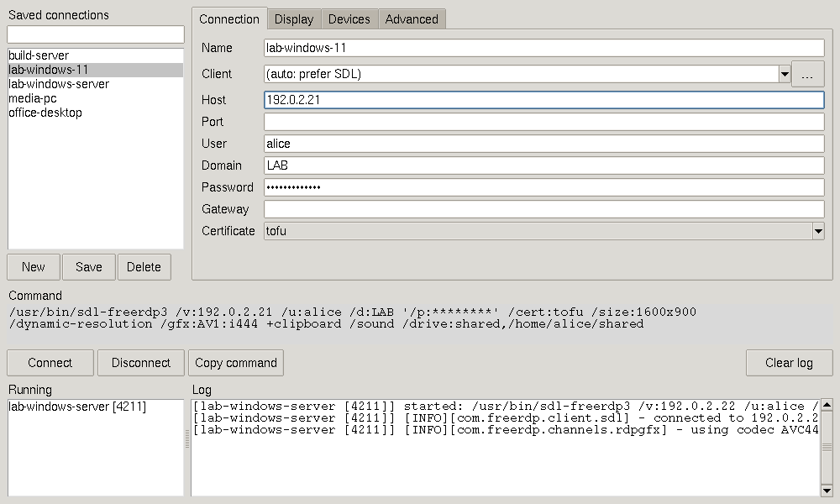
Task: Click the Connect button
Action: 50,363
